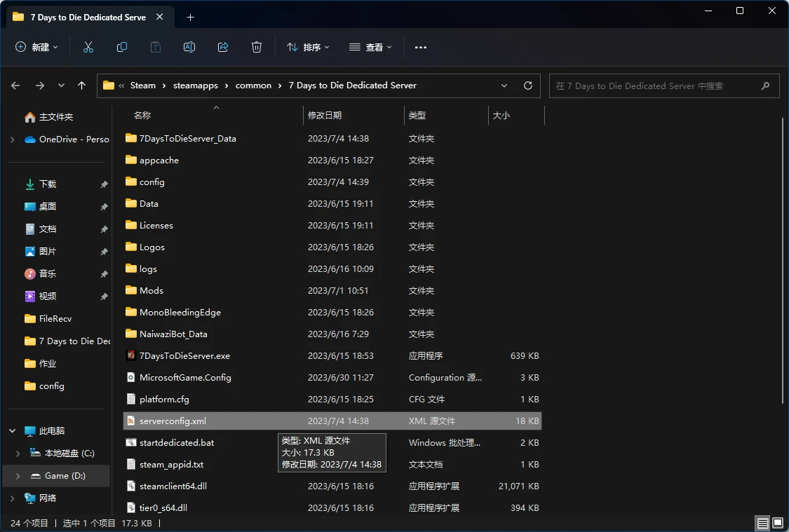789x532 pixels.
Task: Expand the Network (网络) node
Action: click(13, 498)
